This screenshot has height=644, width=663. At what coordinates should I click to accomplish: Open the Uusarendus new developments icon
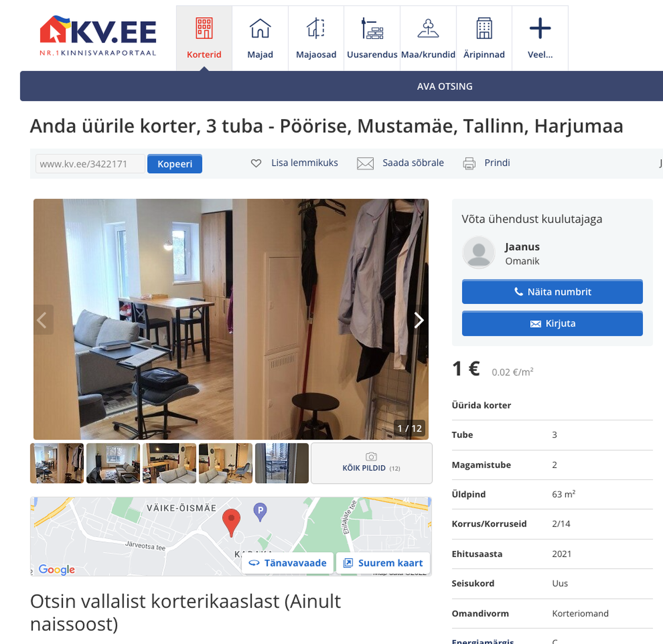372,28
